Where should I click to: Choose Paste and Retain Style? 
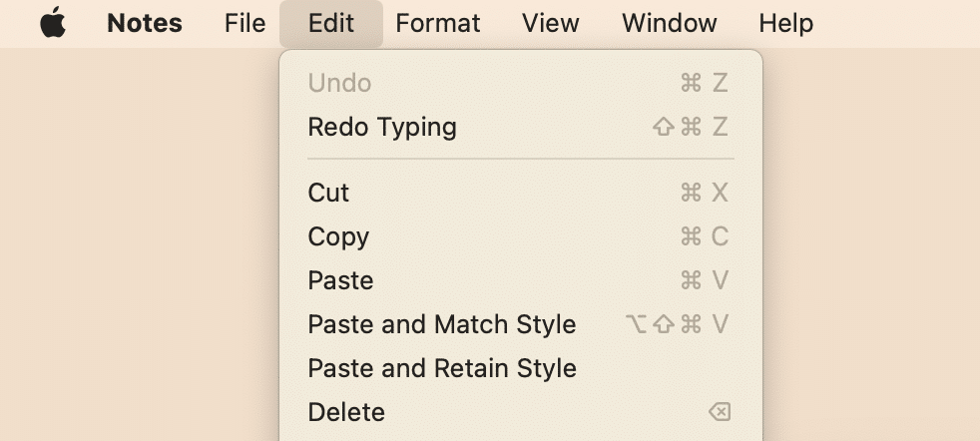pos(521,368)
